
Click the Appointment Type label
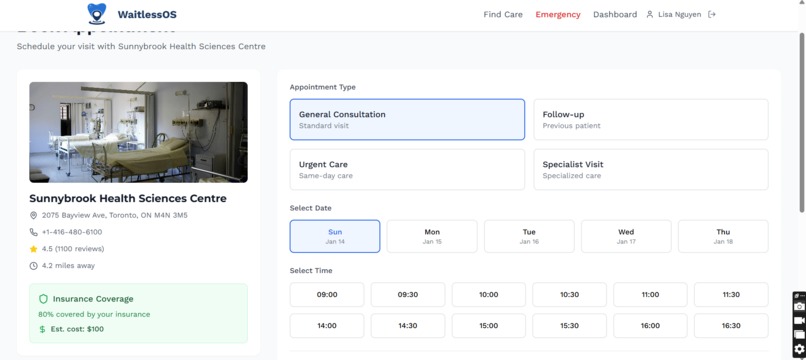click(322, 87)
